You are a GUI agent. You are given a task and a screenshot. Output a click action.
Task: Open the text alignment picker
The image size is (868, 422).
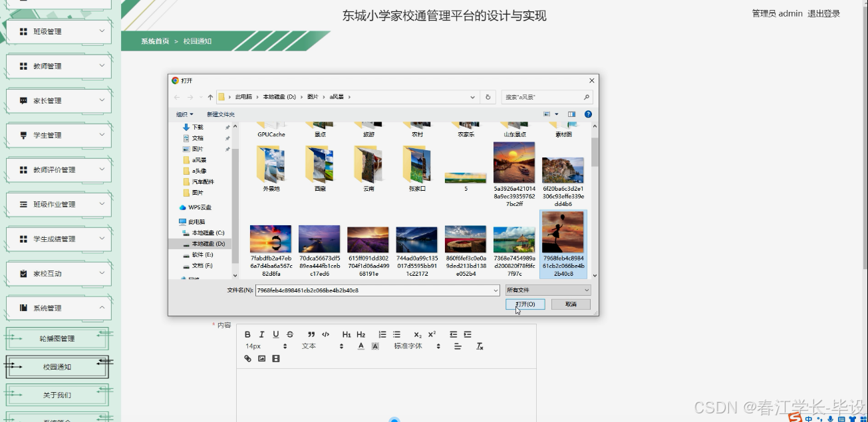pyautogui.click(x=458, y=346)
